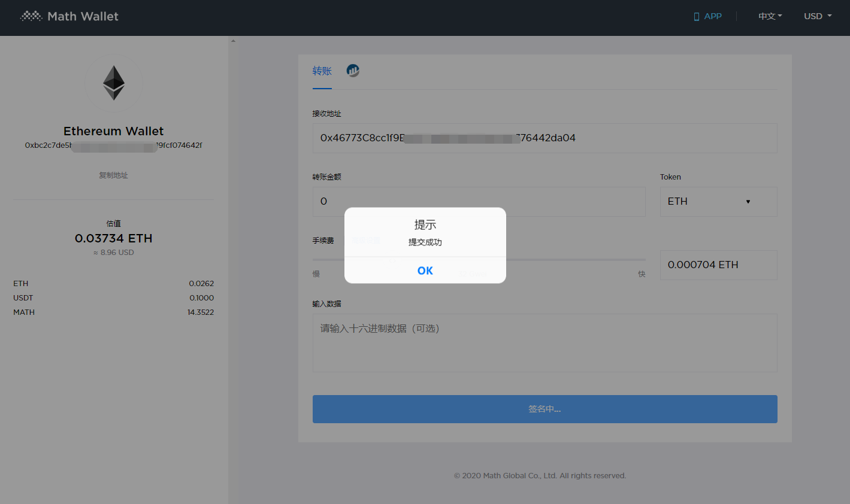Click the 快 fast label on fee slider
This screenshot has width=850, height=504.
(x=642, y=274)
